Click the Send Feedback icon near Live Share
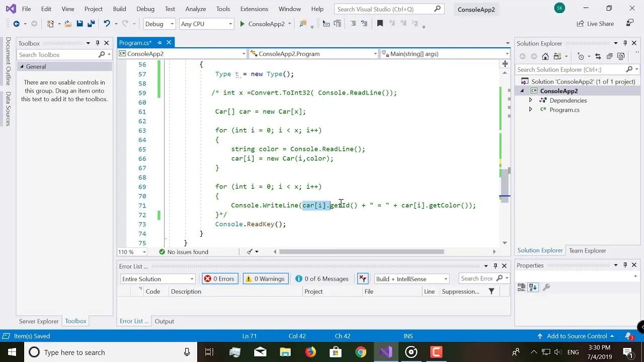Viewport: 644px width, 362px height. 630,24
